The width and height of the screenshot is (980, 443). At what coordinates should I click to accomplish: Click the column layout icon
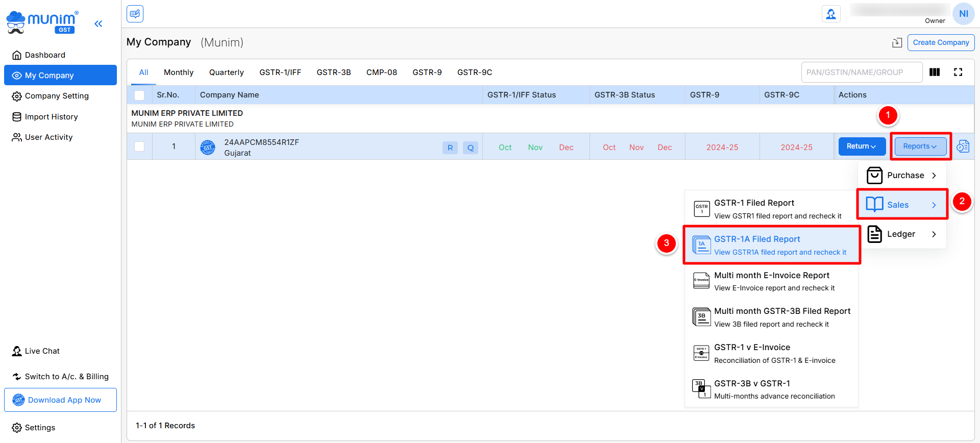(x=934, y=72)
